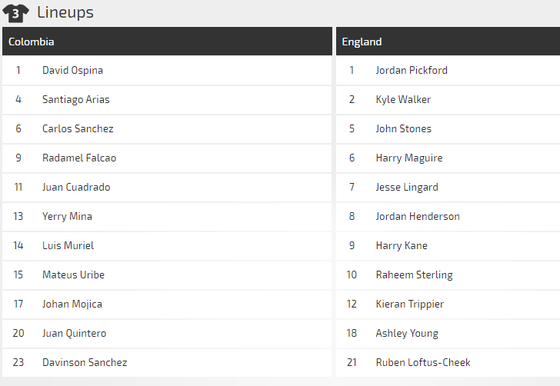Viewport: 560px width, 386px height.
Task: Open David Ospina player link
Action: (x=72, y=70)
